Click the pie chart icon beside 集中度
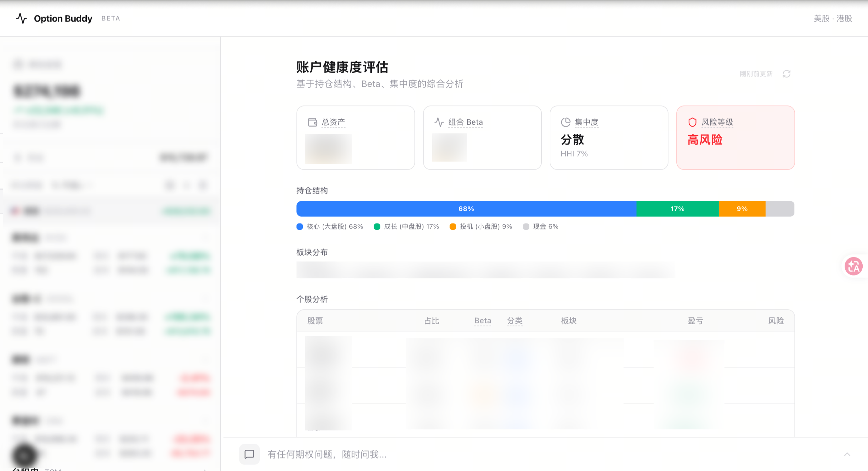This screenshot has width=868, height=471. (565, 122)
